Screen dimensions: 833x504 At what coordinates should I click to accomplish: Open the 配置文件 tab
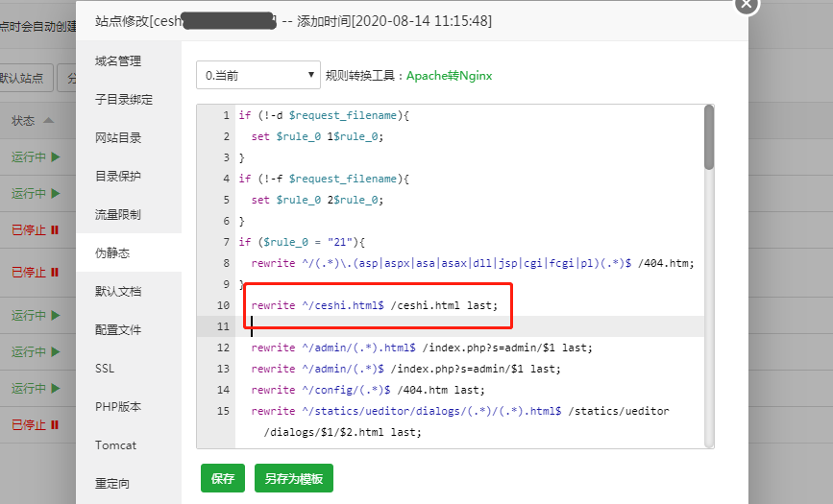pyautogui.click(x=118, y=330)
